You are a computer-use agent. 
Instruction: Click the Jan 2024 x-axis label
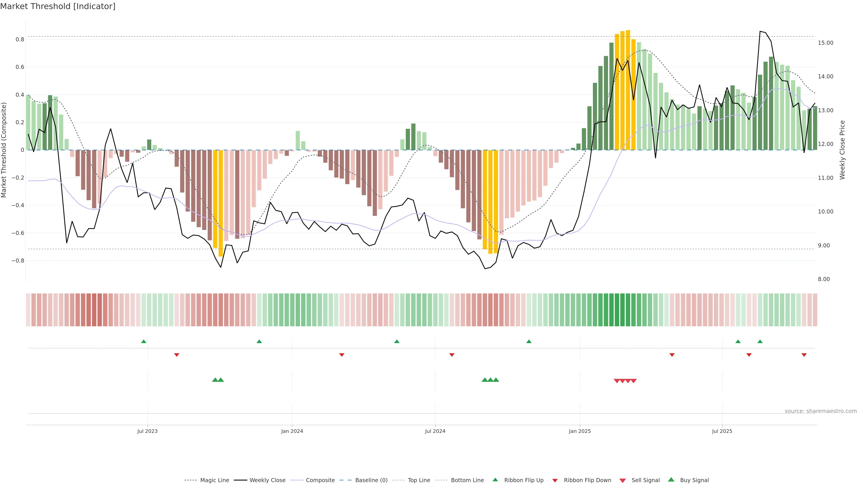tap(292, 431)
